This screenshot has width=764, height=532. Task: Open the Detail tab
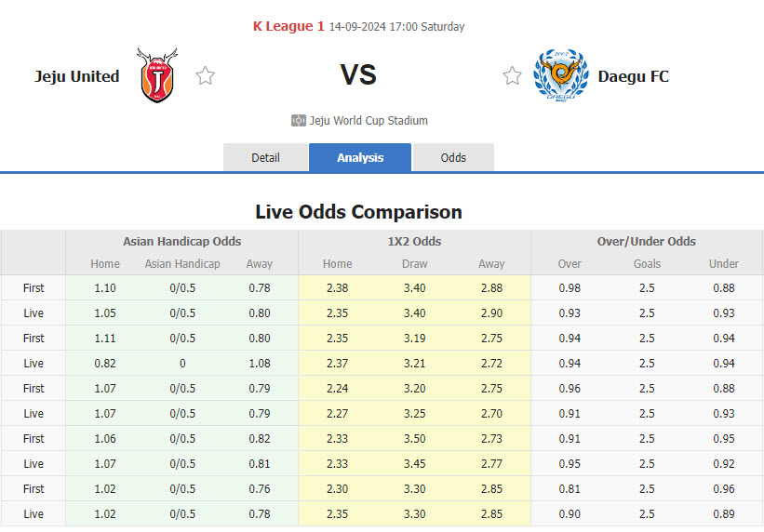(x=265, y=157)
